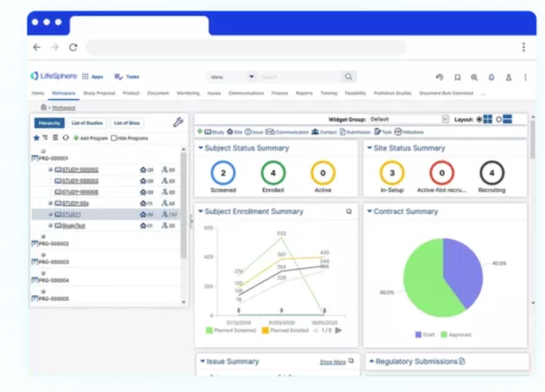Click the Draft purple legend swatch
Image resolution: width=545 pixels, height=392 pixels.
point(419,335)
